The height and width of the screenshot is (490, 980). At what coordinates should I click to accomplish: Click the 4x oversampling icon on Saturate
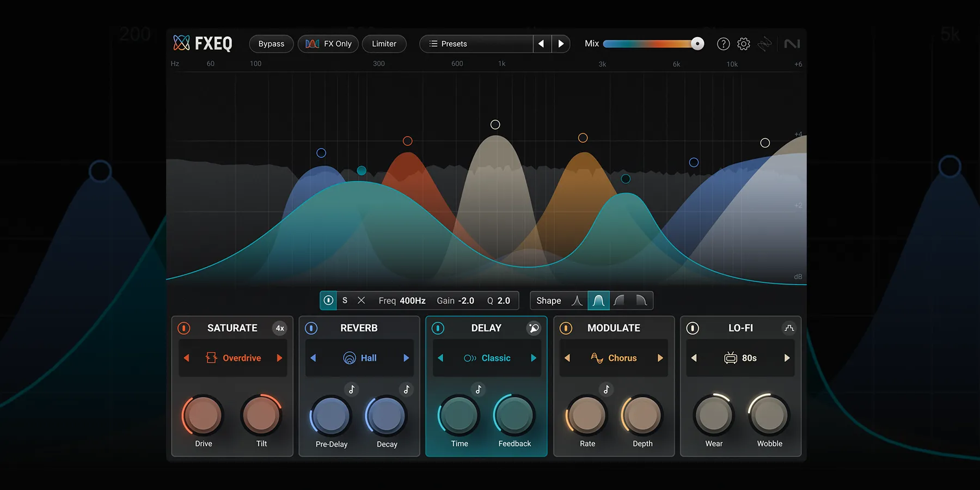tap(280, 328)
